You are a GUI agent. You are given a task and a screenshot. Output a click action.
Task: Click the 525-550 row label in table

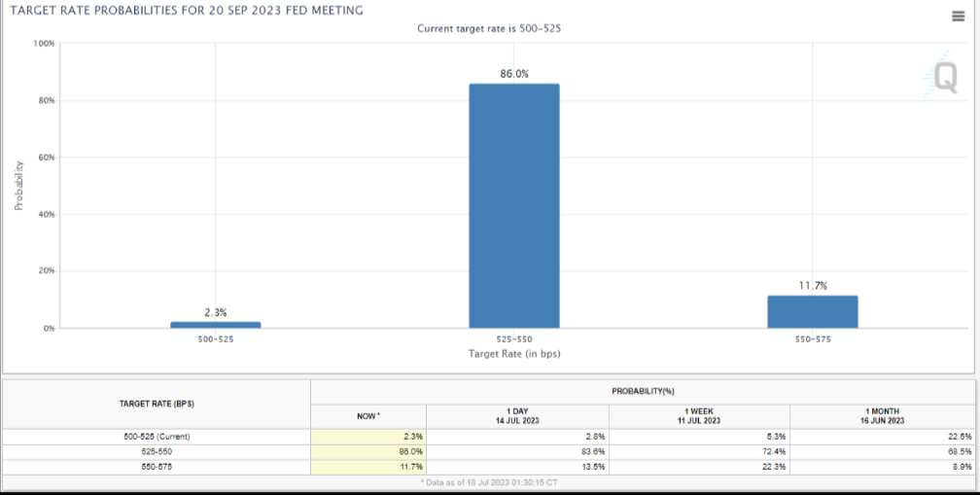[157, 451]
